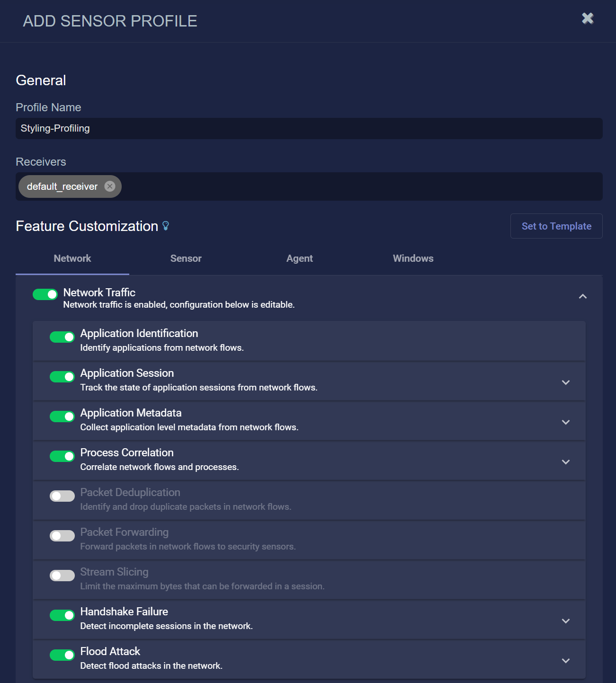Toggle off Application Metadata collection
This screenshot has width=616, height=683.
pos(62,416)
